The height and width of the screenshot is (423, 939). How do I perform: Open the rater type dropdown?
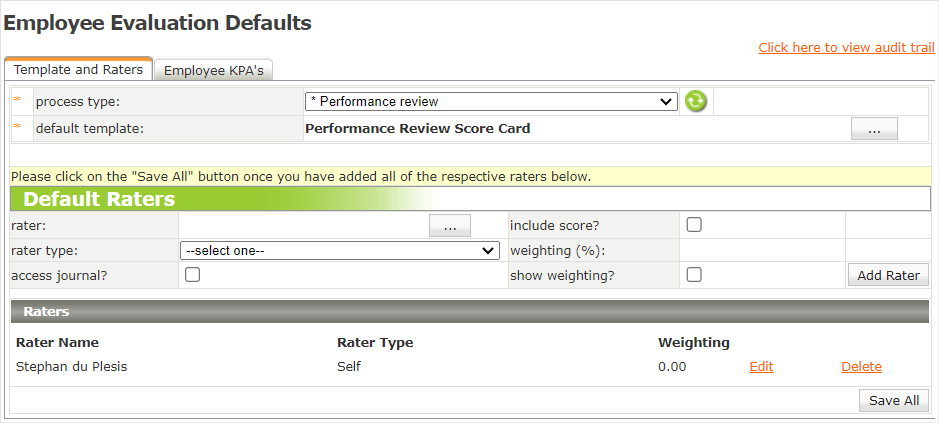pyautogui.click(x=340, y=251)
